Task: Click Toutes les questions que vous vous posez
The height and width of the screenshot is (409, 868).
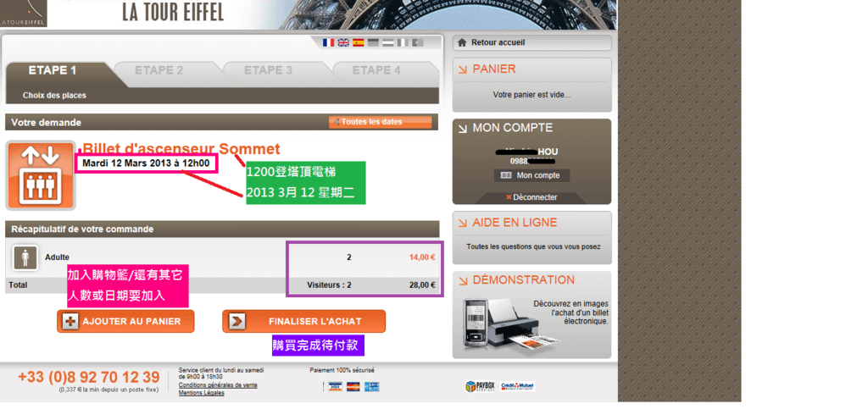Action: (x=533, y=247)
